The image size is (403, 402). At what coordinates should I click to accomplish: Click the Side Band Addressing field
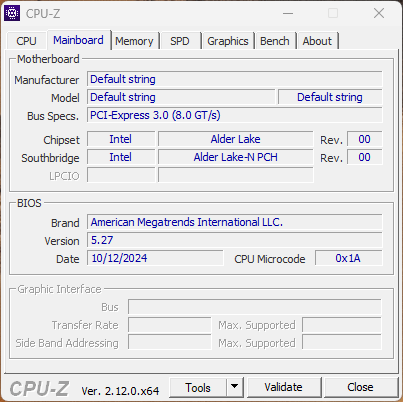170,343
